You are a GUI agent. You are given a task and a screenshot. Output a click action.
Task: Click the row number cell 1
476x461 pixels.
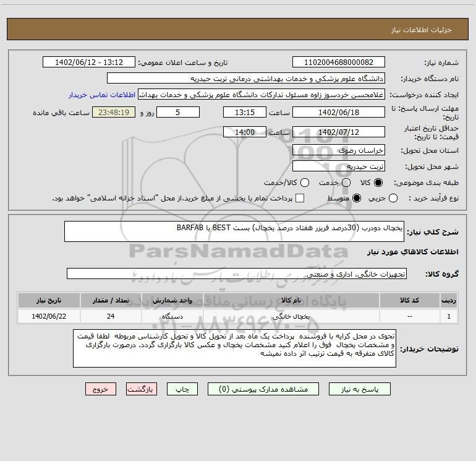[449, 316]
